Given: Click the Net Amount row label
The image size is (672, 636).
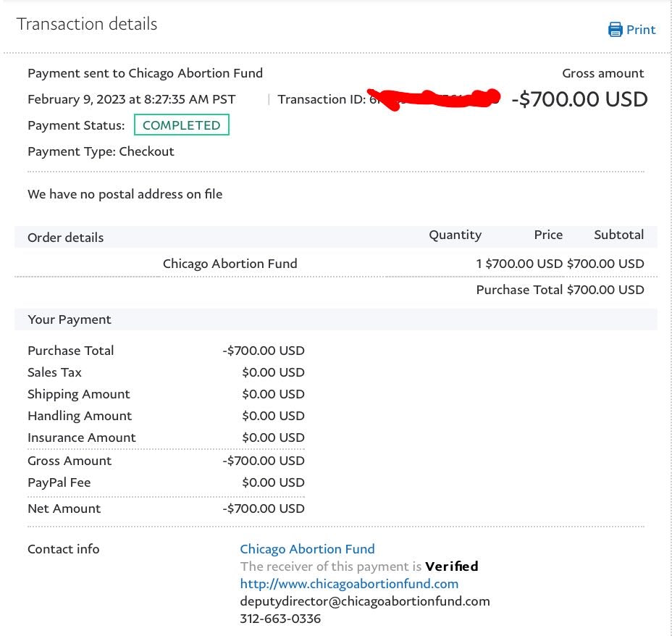Looking at the screenshot, I should [64, 509].
